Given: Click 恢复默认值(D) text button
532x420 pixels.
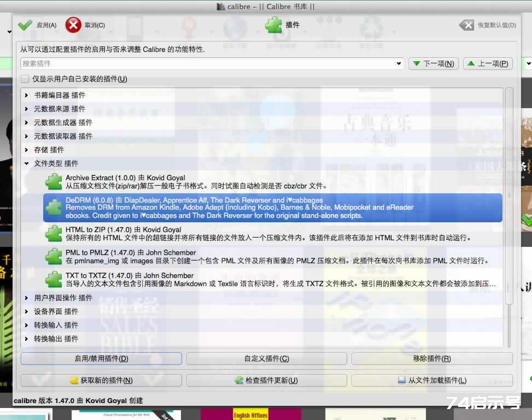Looking at the screenshot, I should tap(496, 25).
